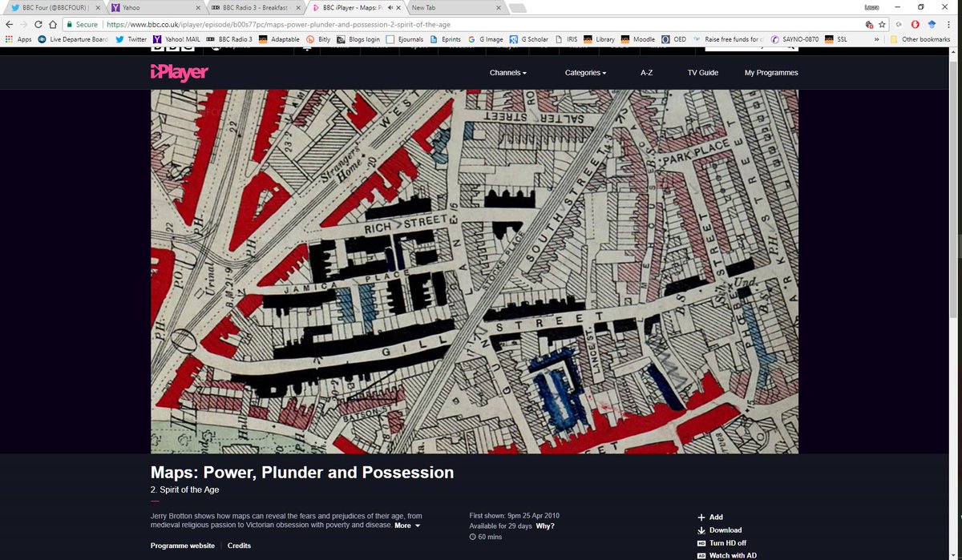Download the episode
Image resolution: width=962 pixels, height=560 pixels.
[719, 530]
